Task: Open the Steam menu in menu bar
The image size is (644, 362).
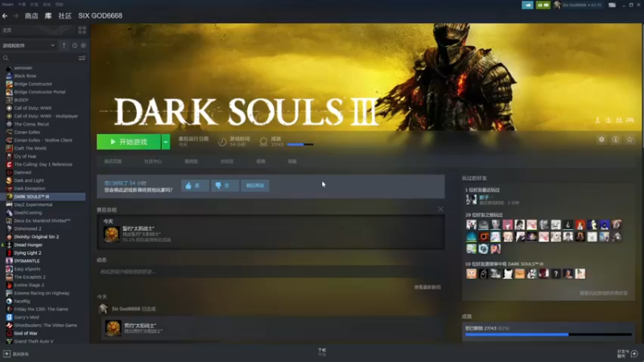Action: click(7, 5)
